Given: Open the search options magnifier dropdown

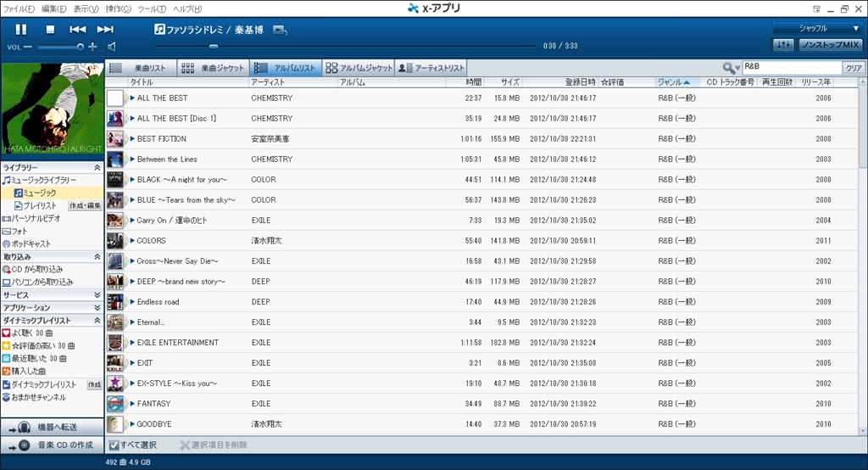Looking at the screenshot, I should coord(731,68).
